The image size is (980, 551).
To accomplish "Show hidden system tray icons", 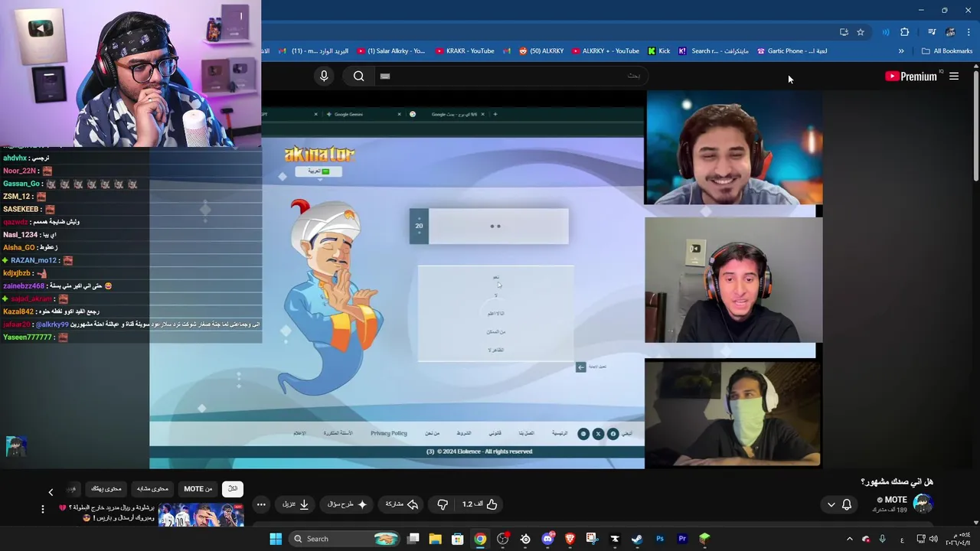I will [x=849, y=539].
